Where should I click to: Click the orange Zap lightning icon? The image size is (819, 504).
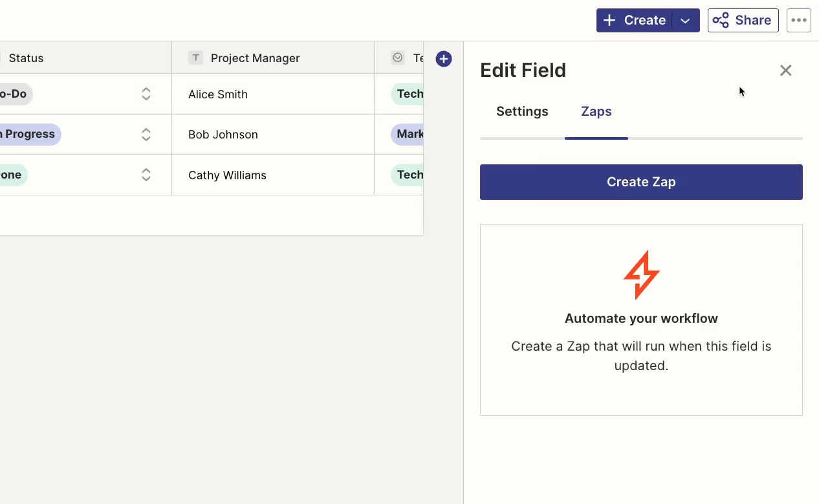641,275
